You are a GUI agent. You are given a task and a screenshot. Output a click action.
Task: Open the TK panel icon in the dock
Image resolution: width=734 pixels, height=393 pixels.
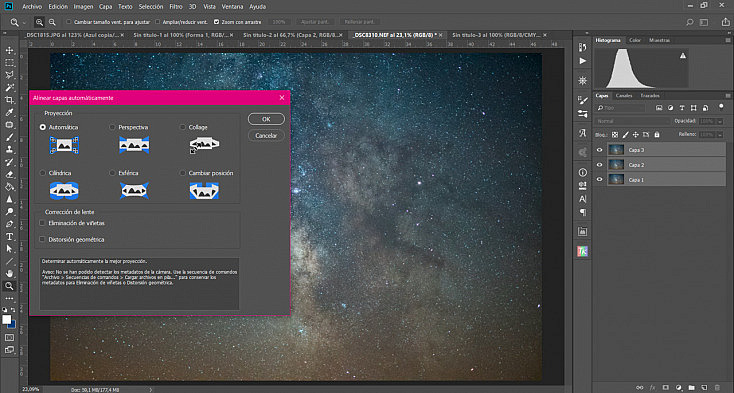pos(582,252)
